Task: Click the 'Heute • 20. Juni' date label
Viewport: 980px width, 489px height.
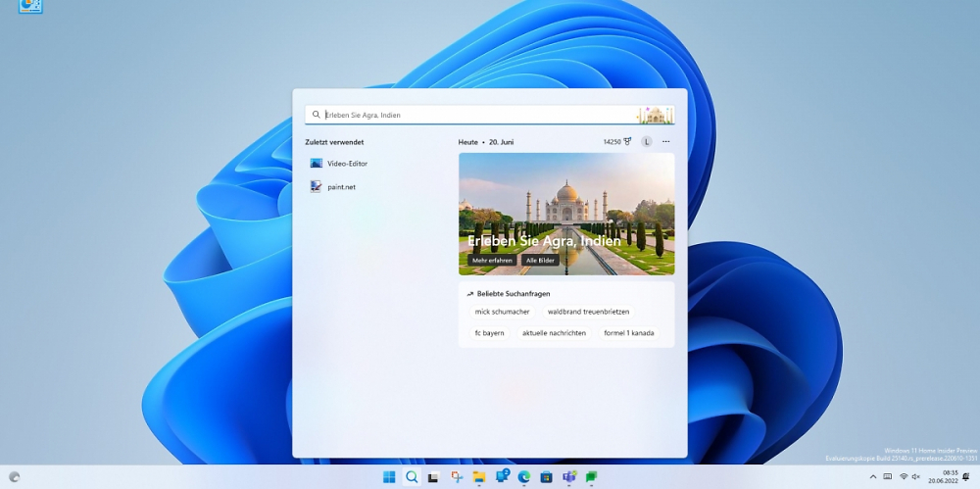Action: point(486,142)
